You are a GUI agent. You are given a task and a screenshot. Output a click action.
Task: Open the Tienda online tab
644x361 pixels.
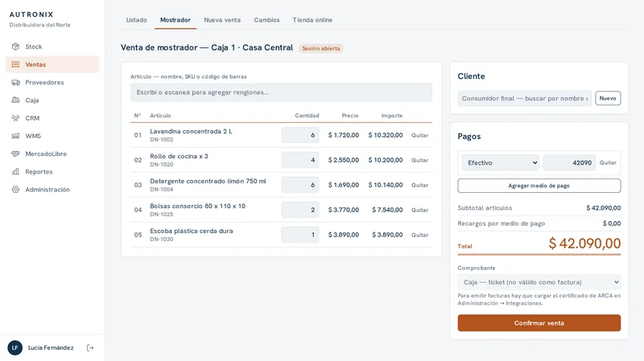(312, 19)
